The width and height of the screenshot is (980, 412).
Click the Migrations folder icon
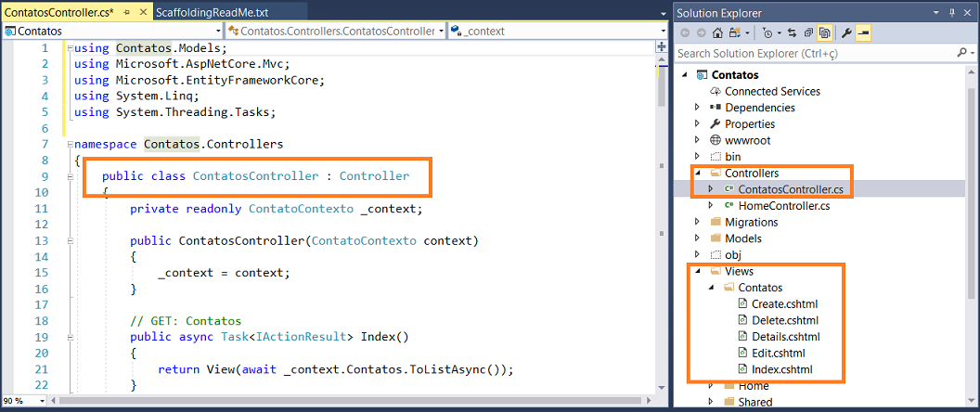click(x=716, y=222)
